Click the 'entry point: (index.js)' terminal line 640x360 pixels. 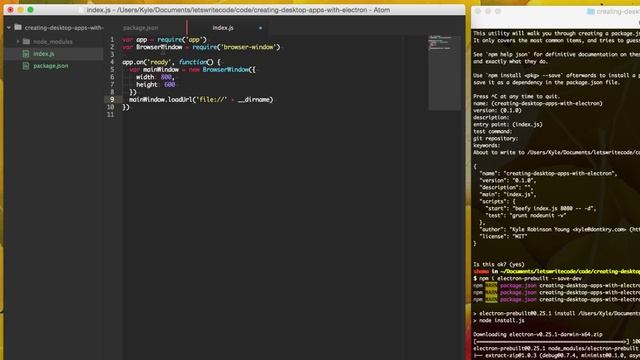[508, 124]
